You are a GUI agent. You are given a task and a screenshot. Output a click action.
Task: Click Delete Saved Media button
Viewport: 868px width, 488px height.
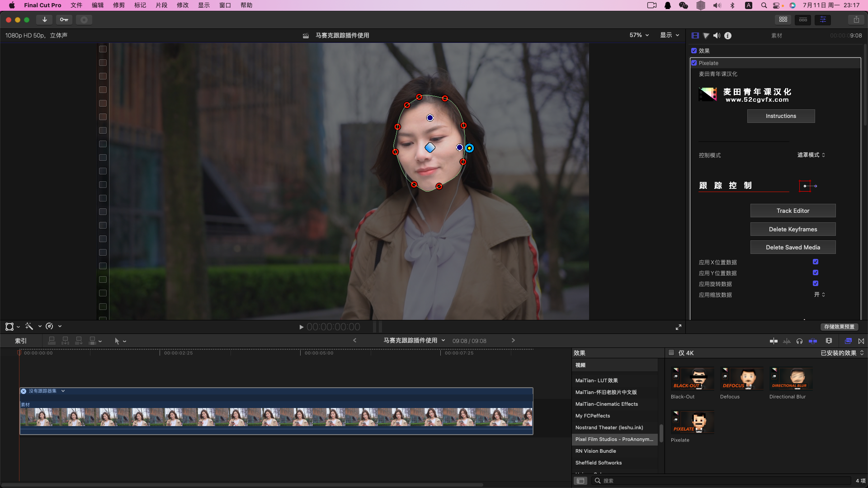coord(793,247)
